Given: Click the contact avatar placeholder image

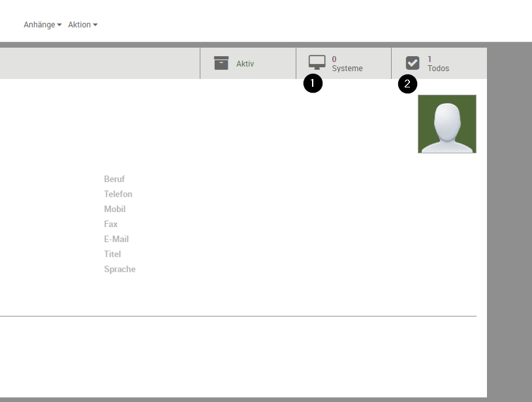Looking at the screenshot, I should [447, 124].
